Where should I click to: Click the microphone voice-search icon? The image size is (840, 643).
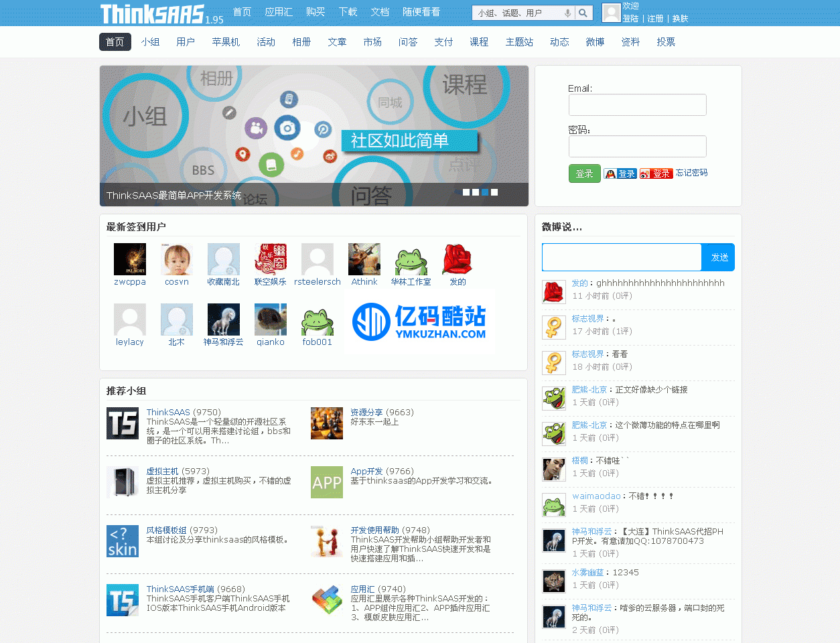coord(568,13)
